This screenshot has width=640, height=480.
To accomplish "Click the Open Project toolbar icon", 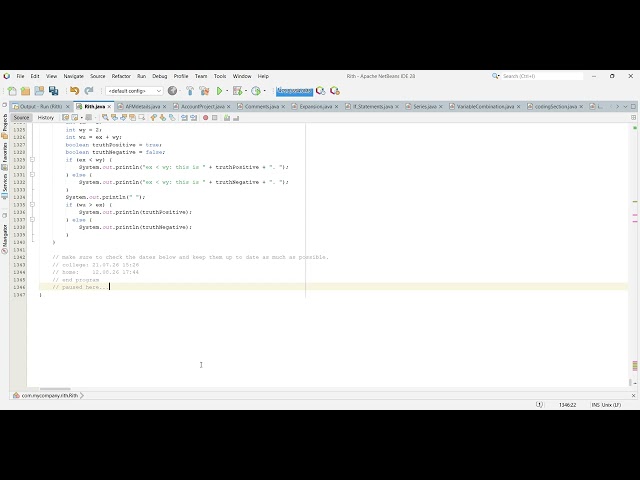I will (x=39, y=91).
